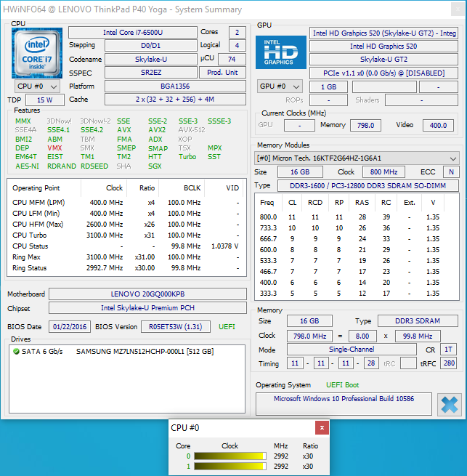
Task: Click the Codename field Skylake-U
Action: (151, 59)
